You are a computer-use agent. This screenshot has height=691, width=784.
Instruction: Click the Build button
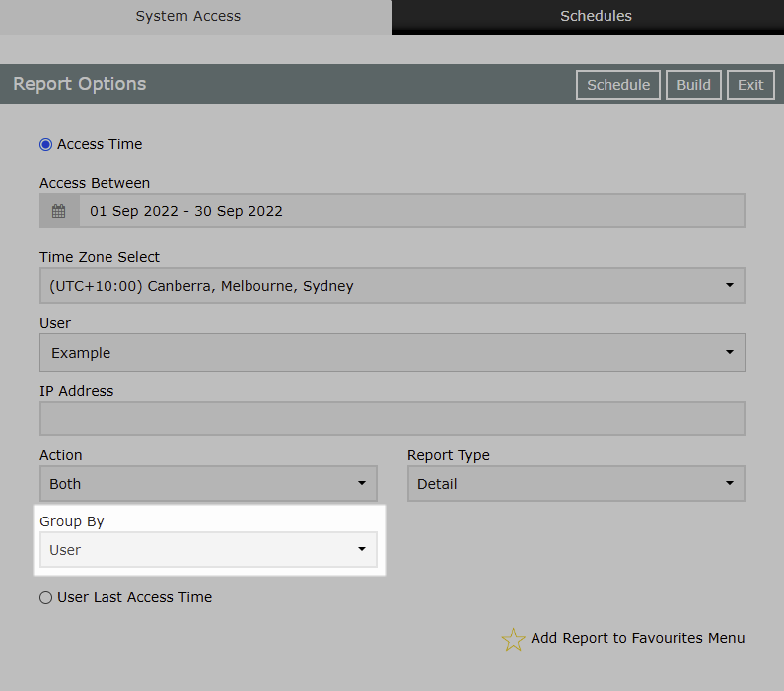[x=693, y=85]
